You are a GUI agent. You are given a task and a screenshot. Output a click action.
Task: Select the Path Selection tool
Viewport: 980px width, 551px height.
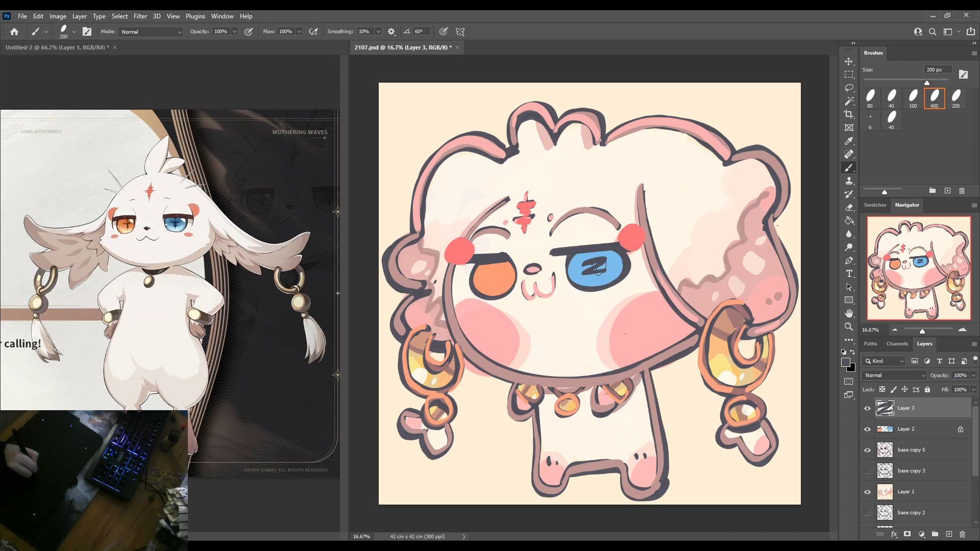click(849, 287)
